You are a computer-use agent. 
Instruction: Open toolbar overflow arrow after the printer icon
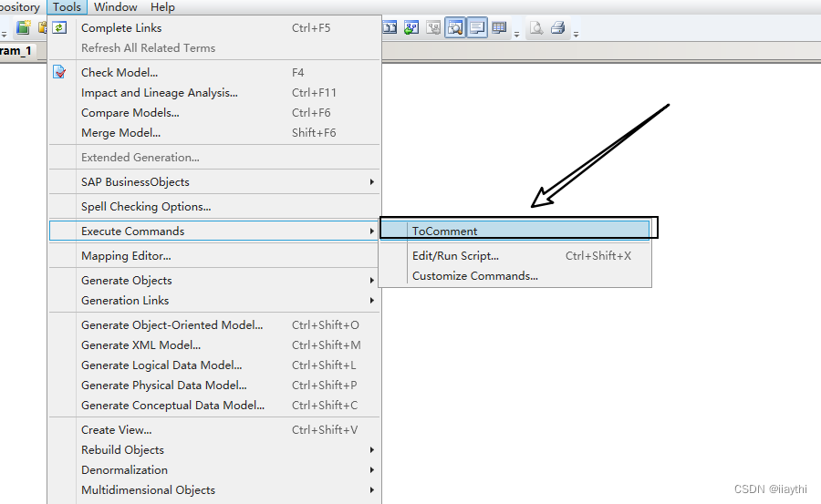click(576, 35)
